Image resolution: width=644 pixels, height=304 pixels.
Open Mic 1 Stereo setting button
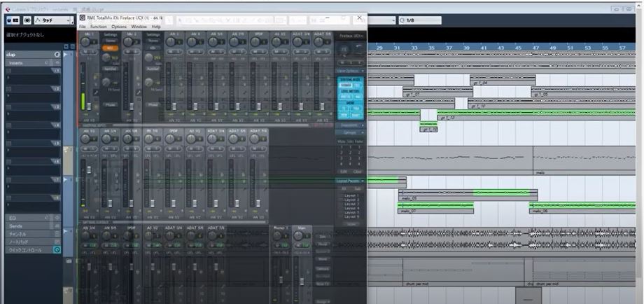pyautogui.click(x=110, y=41)
